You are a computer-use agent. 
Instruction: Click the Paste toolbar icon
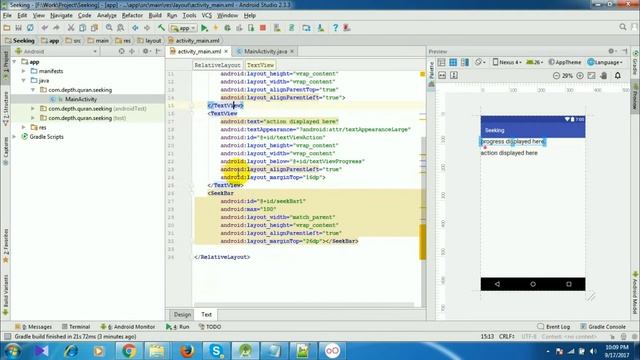[x=94, y=28]
